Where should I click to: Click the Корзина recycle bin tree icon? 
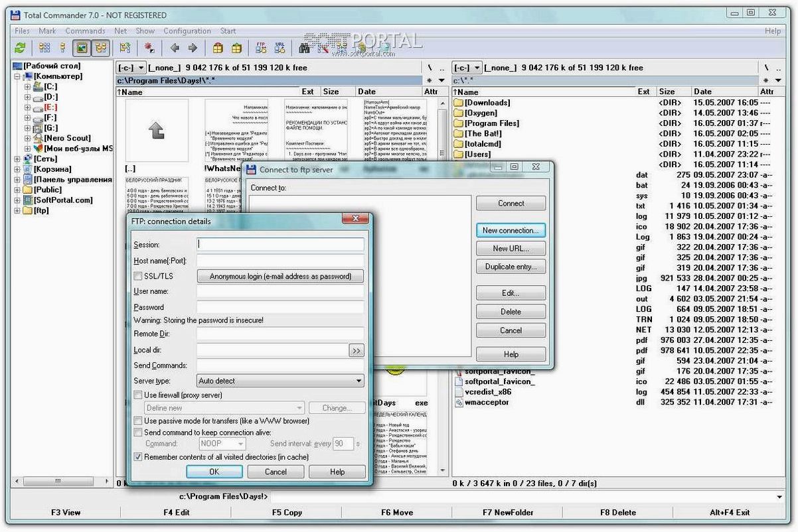[28, 169]
